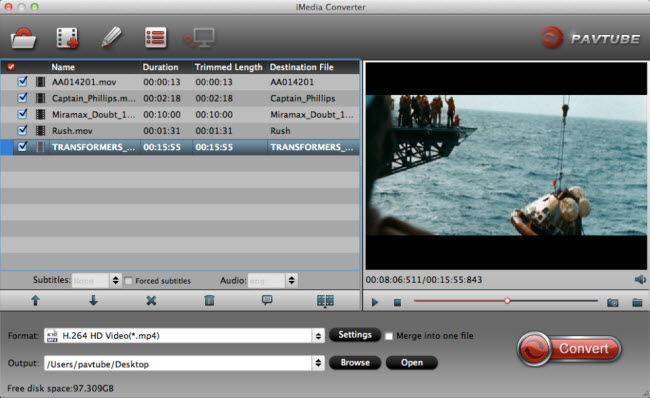Viewport: 650px width, 398px height.
Task: Move selected item up with arrow
Action: [35, 301]
